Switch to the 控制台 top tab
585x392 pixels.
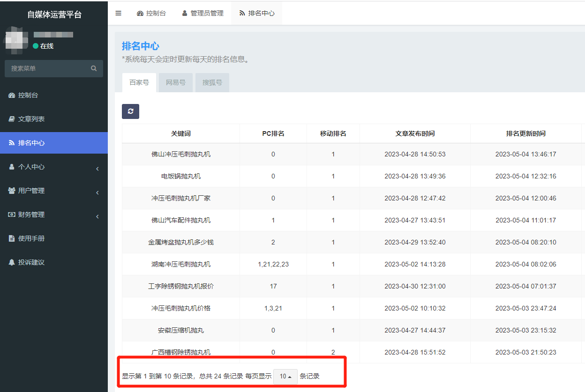pos(151,13)
